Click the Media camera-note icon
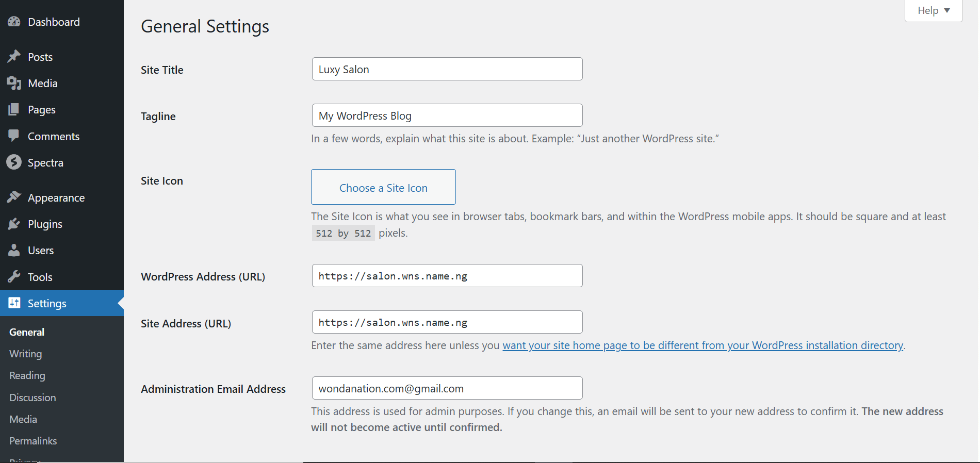 14,83
